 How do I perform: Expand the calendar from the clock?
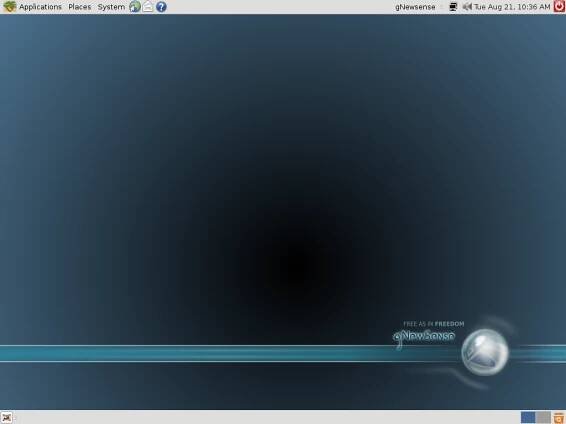(512, 7)
